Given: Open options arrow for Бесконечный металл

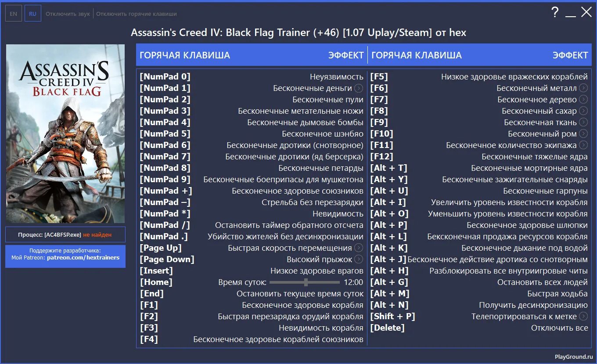Looking at the screenshot, I should coord(583,88).
